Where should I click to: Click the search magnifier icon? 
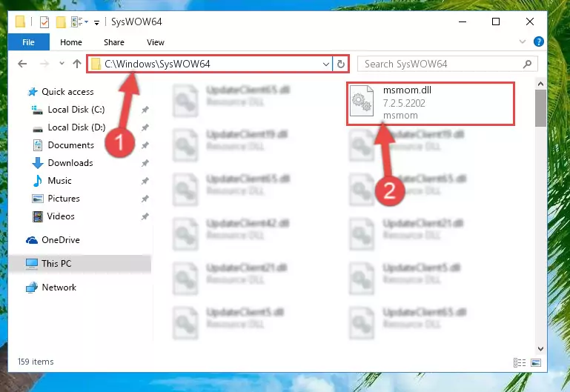(527, 64)
